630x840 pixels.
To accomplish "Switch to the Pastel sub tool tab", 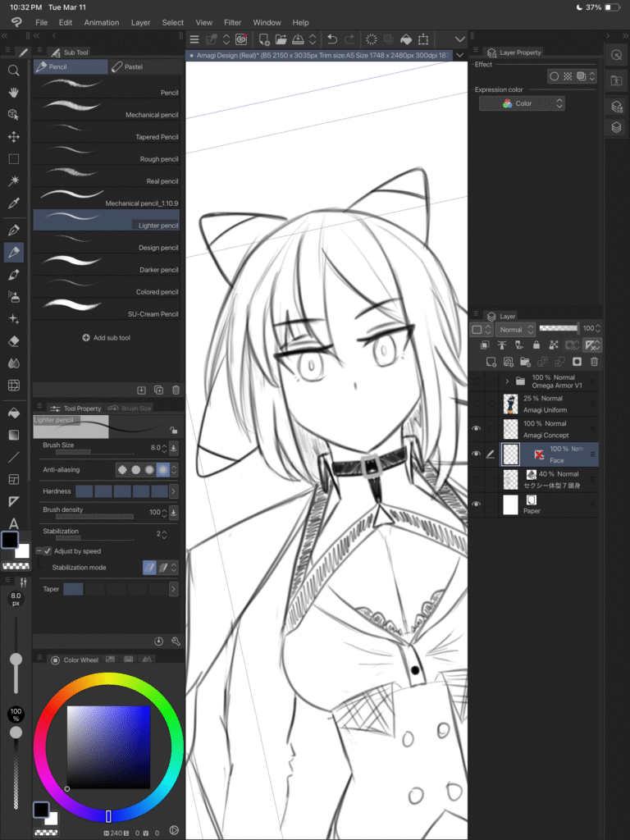I will pos(127,66).
